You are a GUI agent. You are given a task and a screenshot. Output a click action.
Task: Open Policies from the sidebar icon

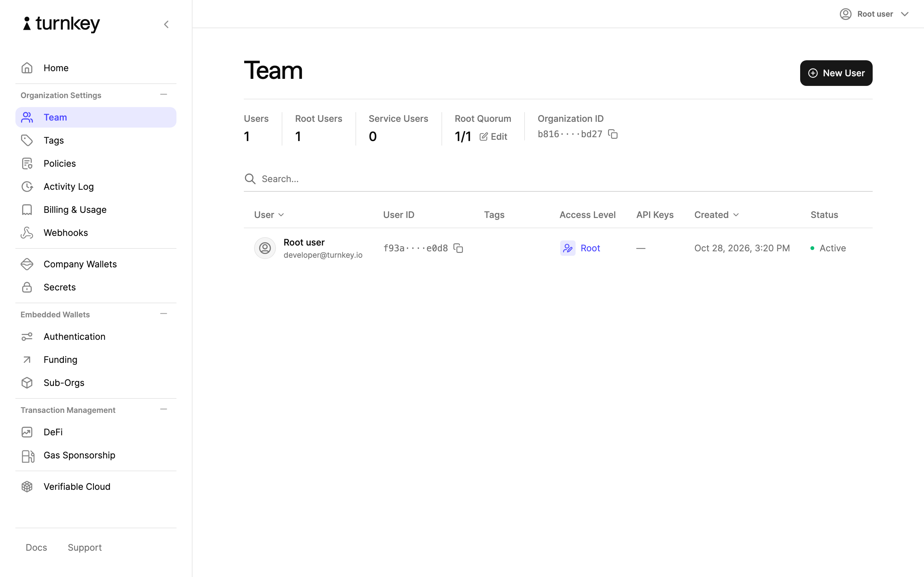27,163
